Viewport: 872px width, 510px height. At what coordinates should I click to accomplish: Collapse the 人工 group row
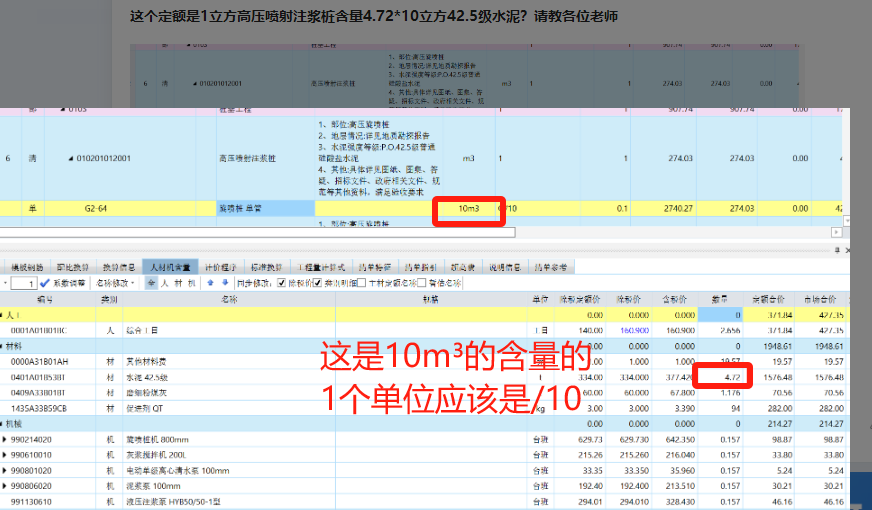click(2, 315)
